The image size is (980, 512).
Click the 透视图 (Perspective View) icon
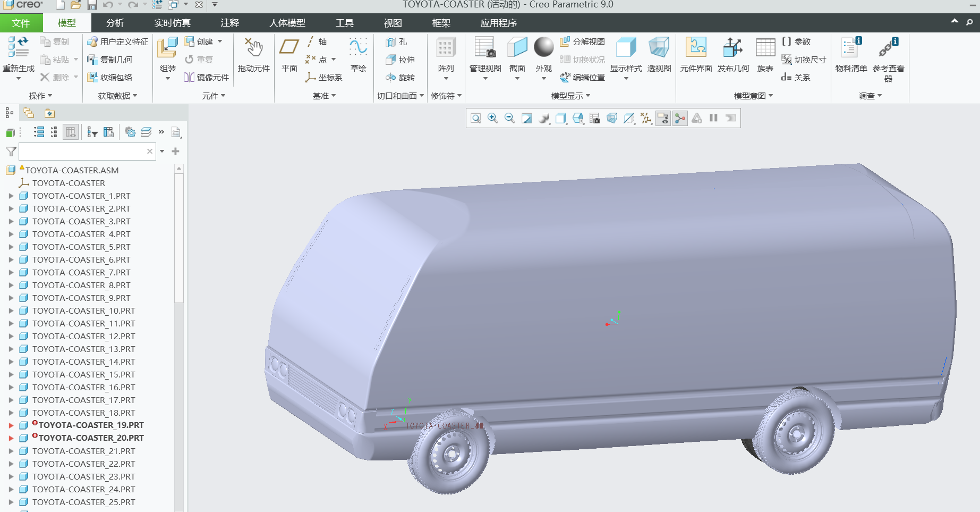click(x=659, y=48)
